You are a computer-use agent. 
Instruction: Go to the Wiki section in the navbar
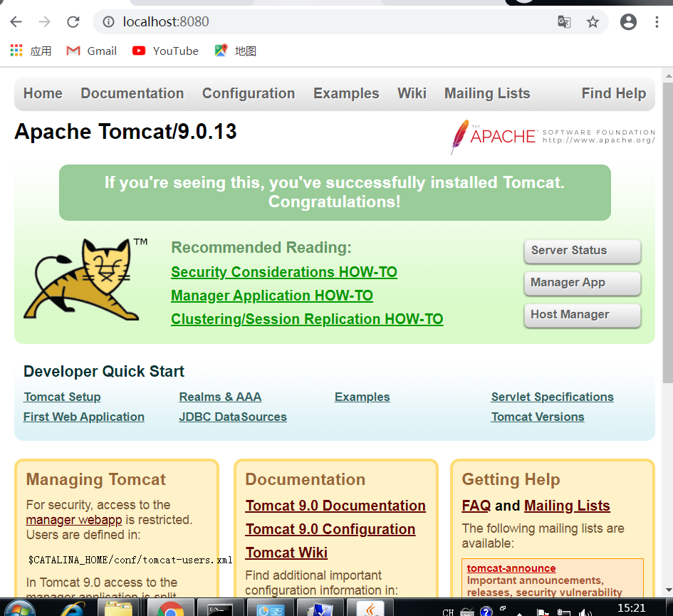click(412, 93)
